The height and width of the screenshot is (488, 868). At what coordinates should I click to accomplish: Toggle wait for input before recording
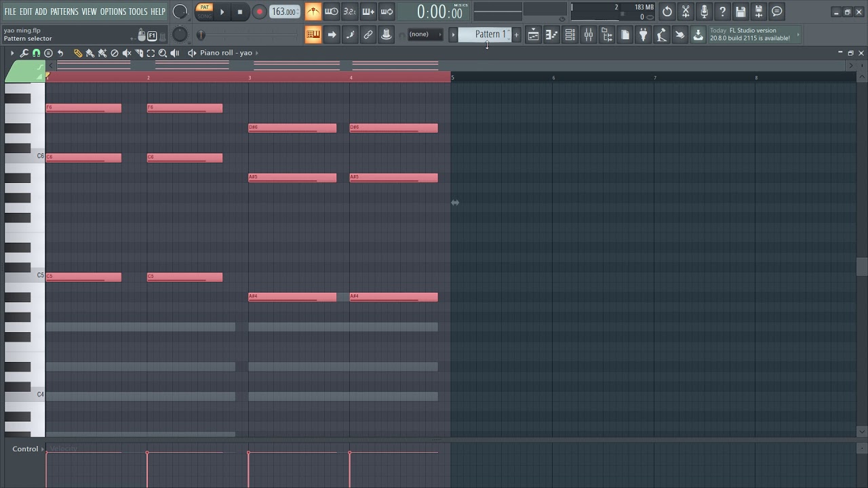pos(331,12)
